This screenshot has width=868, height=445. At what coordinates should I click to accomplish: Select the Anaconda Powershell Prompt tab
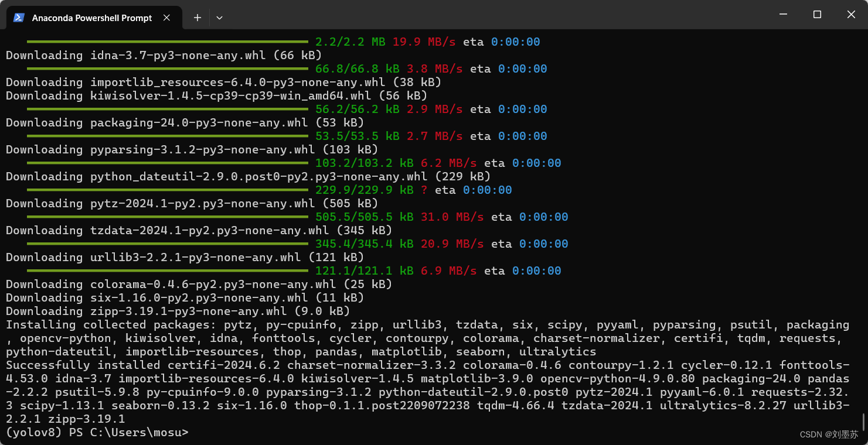coord(94,18)
